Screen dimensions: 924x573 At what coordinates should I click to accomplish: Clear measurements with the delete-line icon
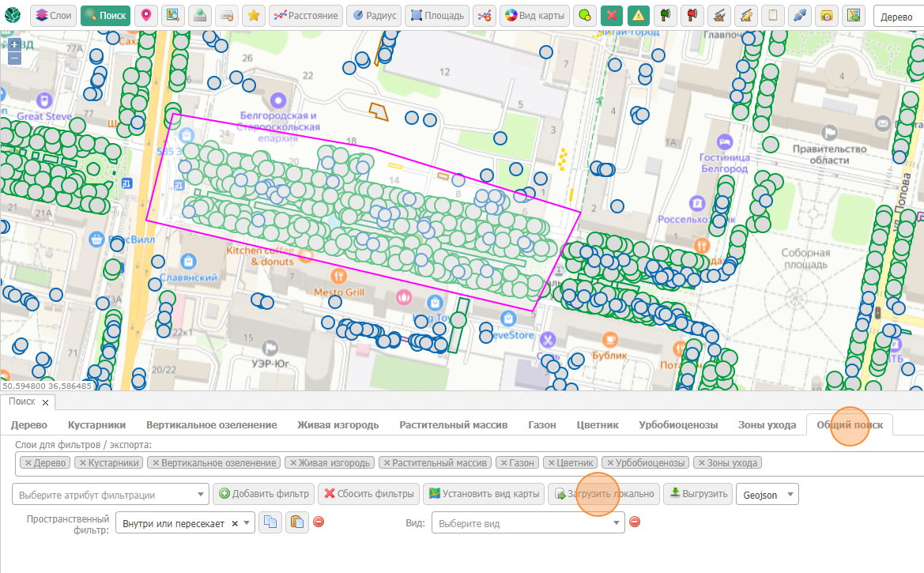click(485, 16)
